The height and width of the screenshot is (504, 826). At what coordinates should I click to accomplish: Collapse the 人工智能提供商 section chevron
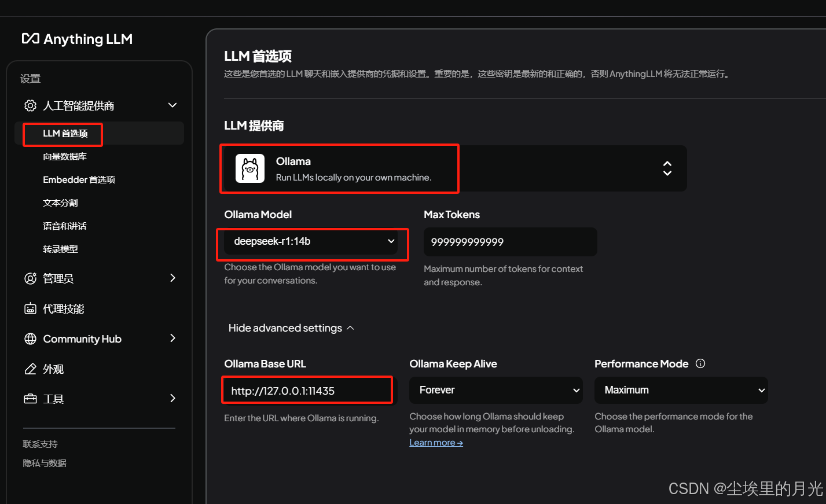pyautogui.click(x=172, y=105)
